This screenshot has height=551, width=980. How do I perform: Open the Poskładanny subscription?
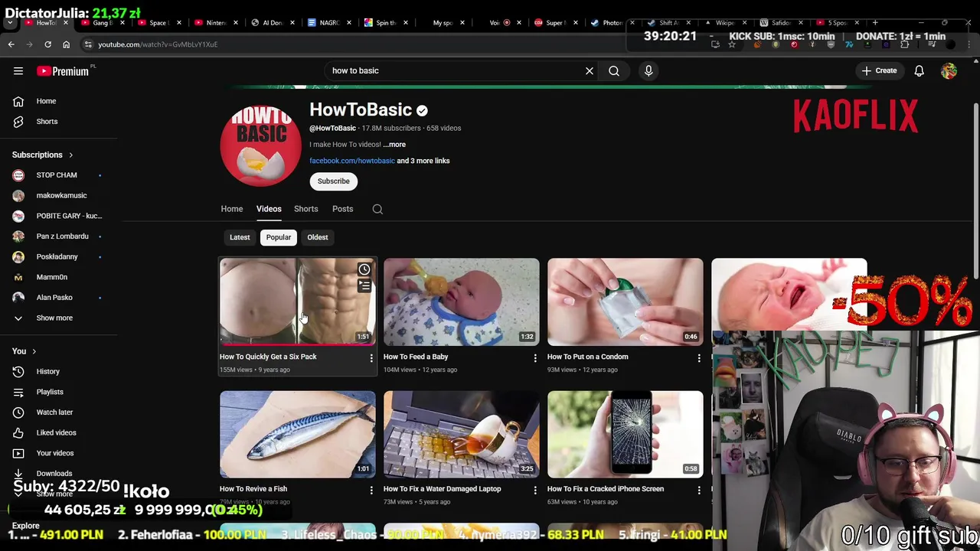click(58, 256)
